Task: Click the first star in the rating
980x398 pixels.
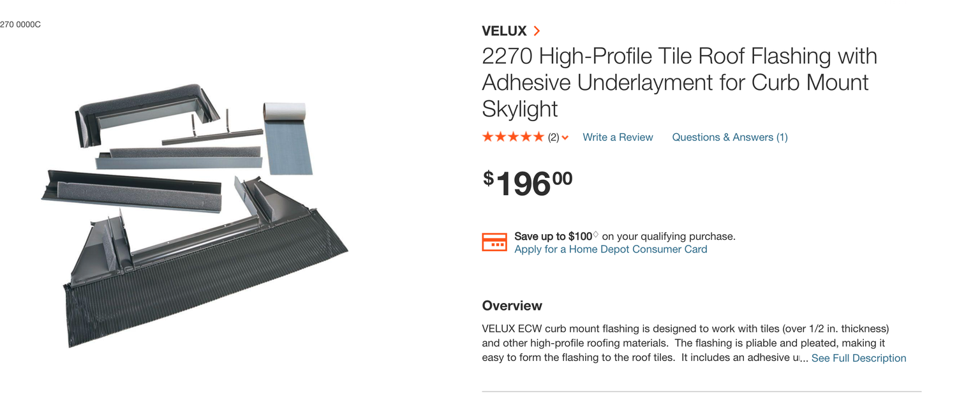Action: (x=488, y=136)
